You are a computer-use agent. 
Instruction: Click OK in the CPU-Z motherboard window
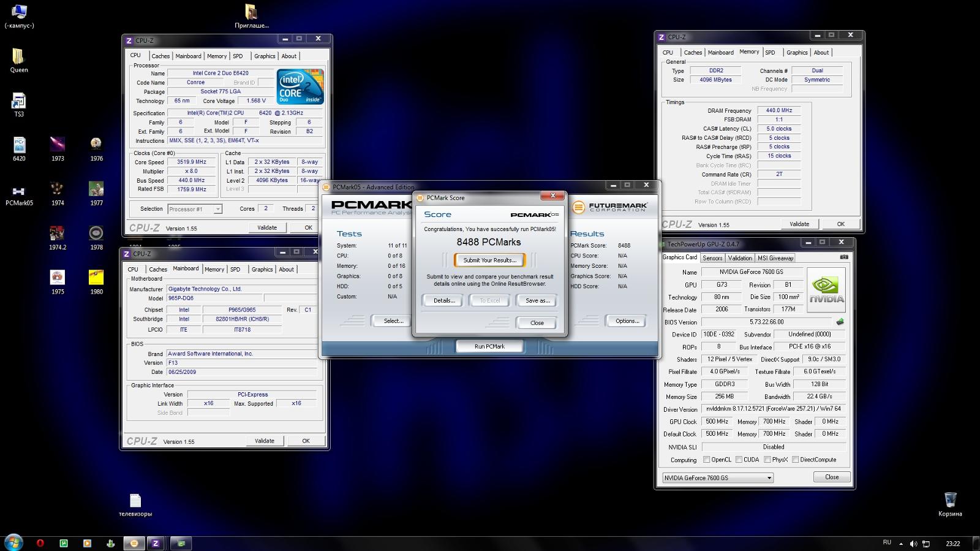point(306,441)
